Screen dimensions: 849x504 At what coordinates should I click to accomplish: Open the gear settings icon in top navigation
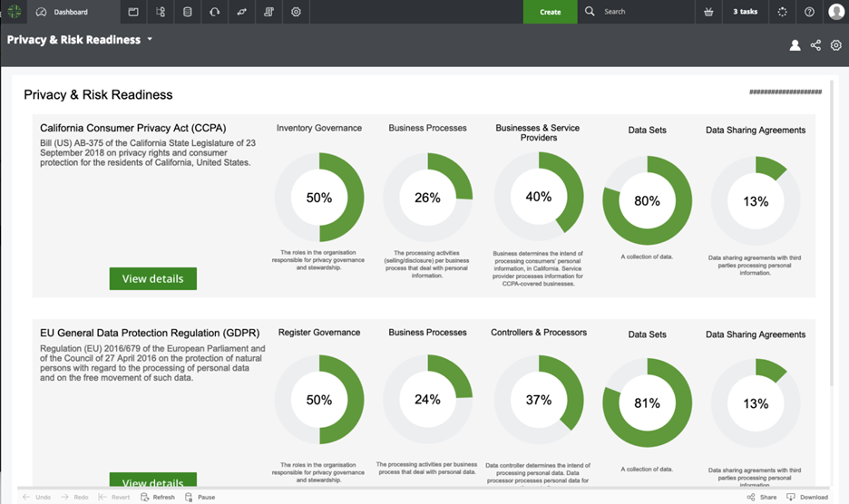(296, 12)
